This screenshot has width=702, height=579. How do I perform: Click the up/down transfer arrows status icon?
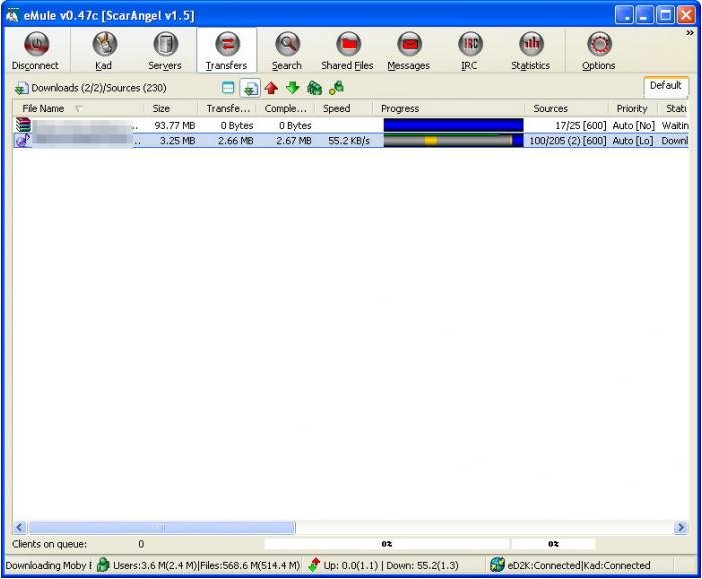[314, 565]
